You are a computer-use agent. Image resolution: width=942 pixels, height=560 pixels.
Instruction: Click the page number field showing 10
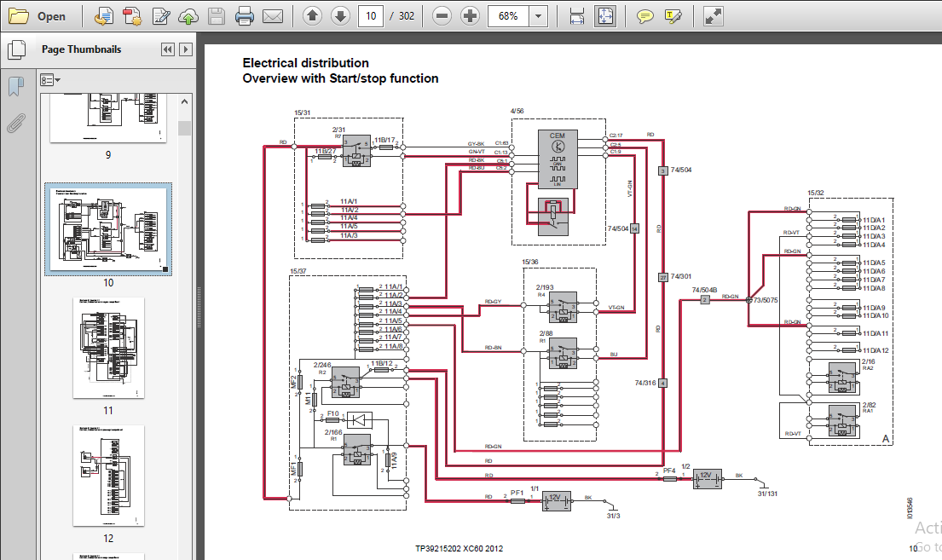(x=371, y=16)
